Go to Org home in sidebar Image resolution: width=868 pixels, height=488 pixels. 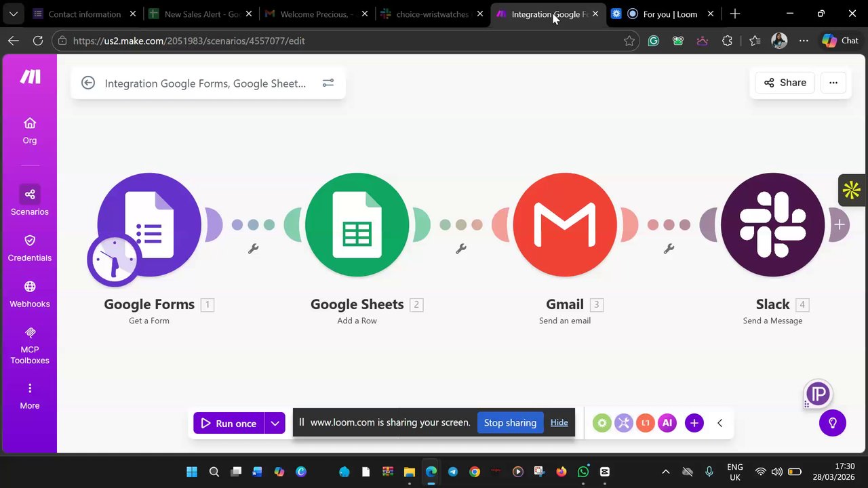pyautogui.click(x=30, y=131)
